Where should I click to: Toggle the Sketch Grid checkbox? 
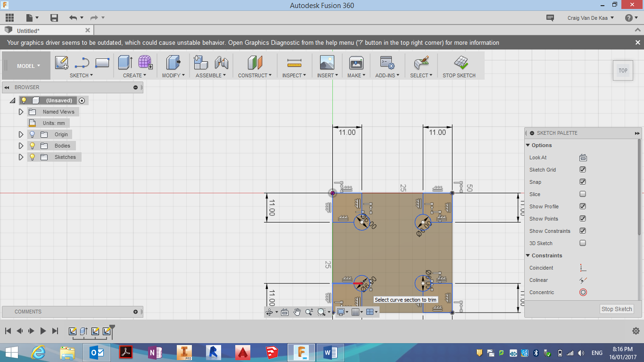pyautogui.click(x=583, y=170)
